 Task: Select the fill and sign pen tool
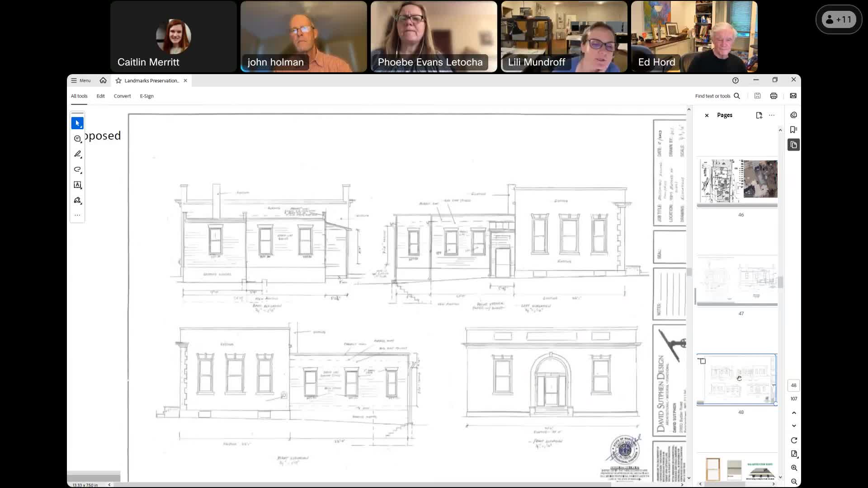pos(77,200)
